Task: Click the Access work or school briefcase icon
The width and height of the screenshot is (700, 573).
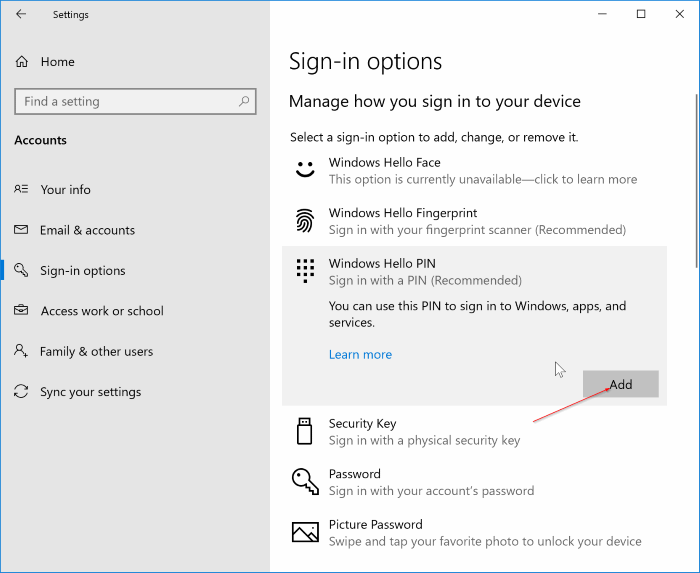Action: [21, 310]
